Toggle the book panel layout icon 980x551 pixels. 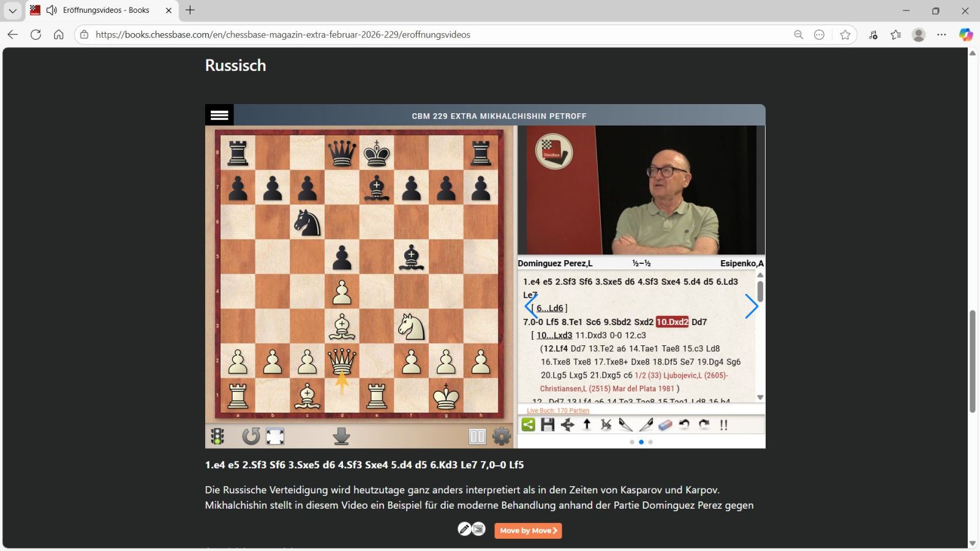[477, 436]
